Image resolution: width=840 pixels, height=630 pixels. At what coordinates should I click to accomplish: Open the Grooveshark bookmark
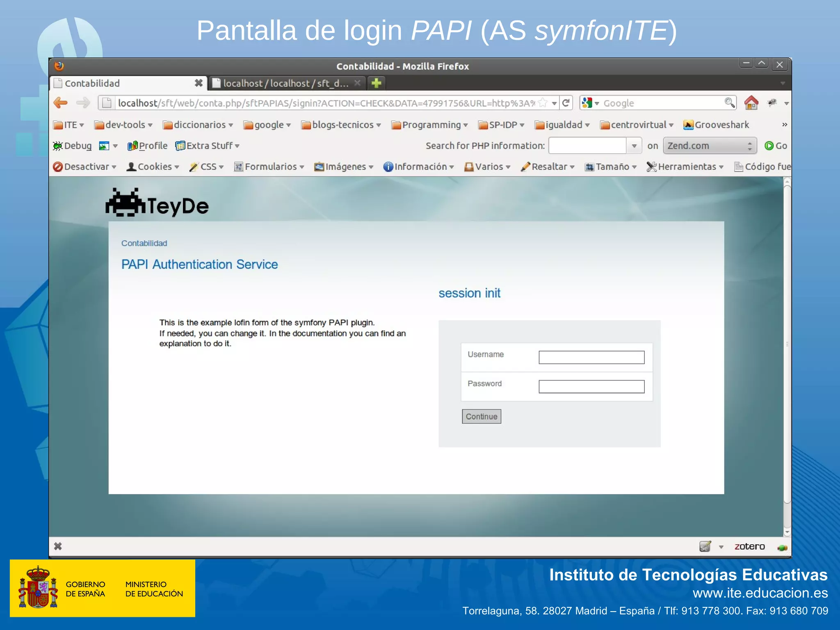716,125
